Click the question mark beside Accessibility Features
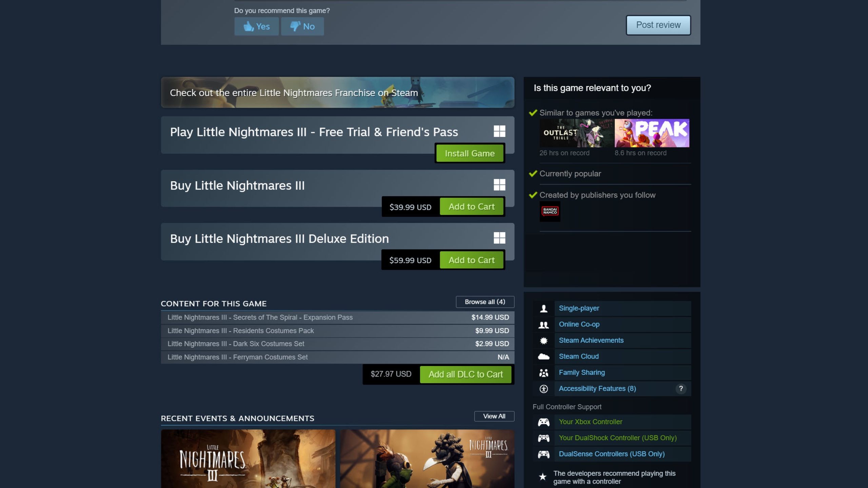This screenshot has width=868, height=488. pos(680,388)
